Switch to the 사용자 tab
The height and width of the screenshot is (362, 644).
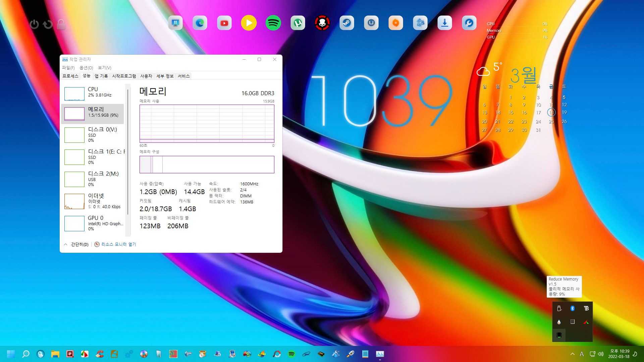tap(146, 76)
